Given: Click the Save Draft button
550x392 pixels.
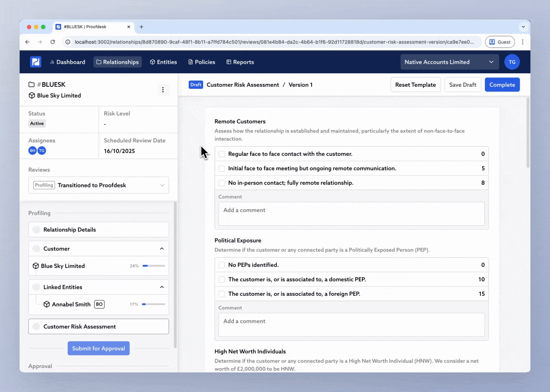Looking at the screenshot, I should point(463,85).
